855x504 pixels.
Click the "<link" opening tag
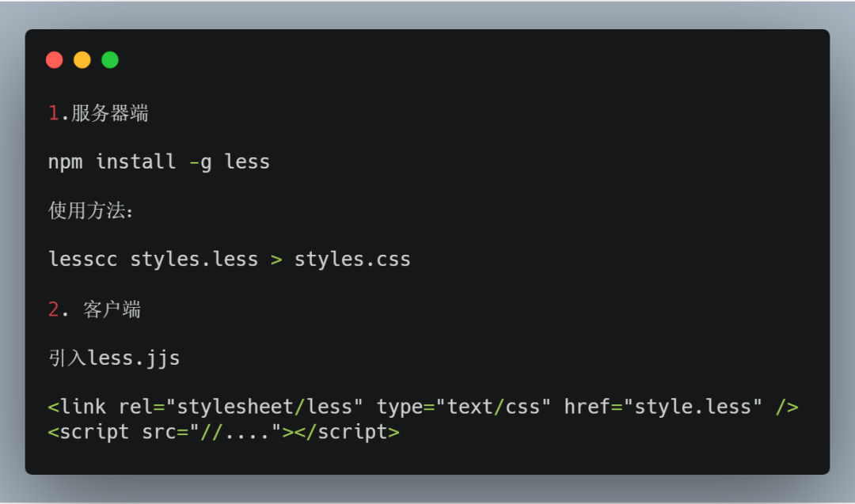coord(77,407)
